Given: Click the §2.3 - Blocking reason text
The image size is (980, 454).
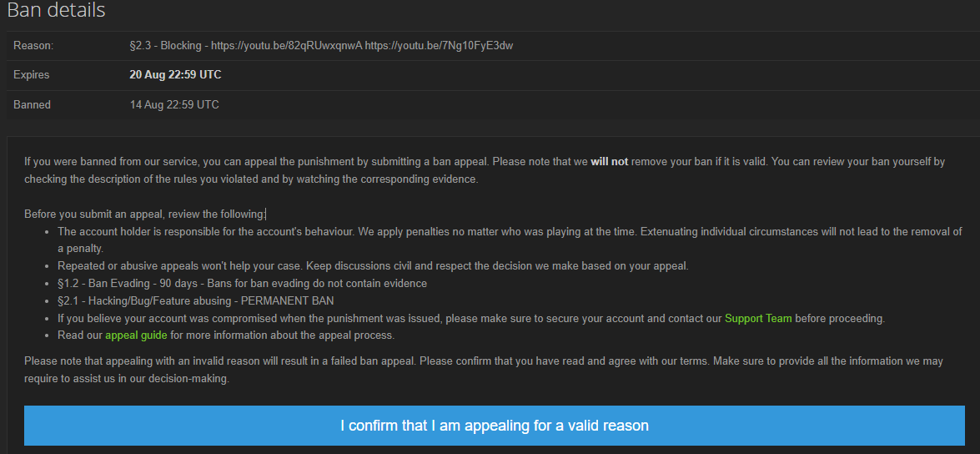Looking at the screenshot, I should pos(168,46).
